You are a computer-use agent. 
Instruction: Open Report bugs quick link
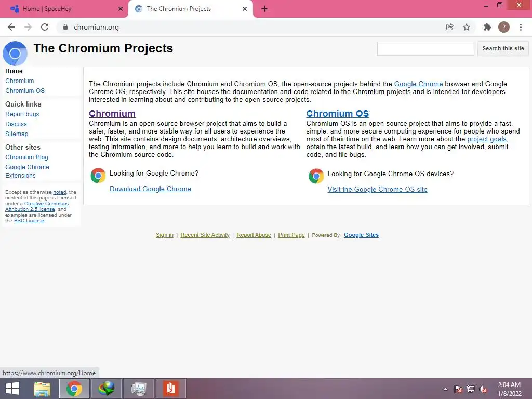pos(22,114)
